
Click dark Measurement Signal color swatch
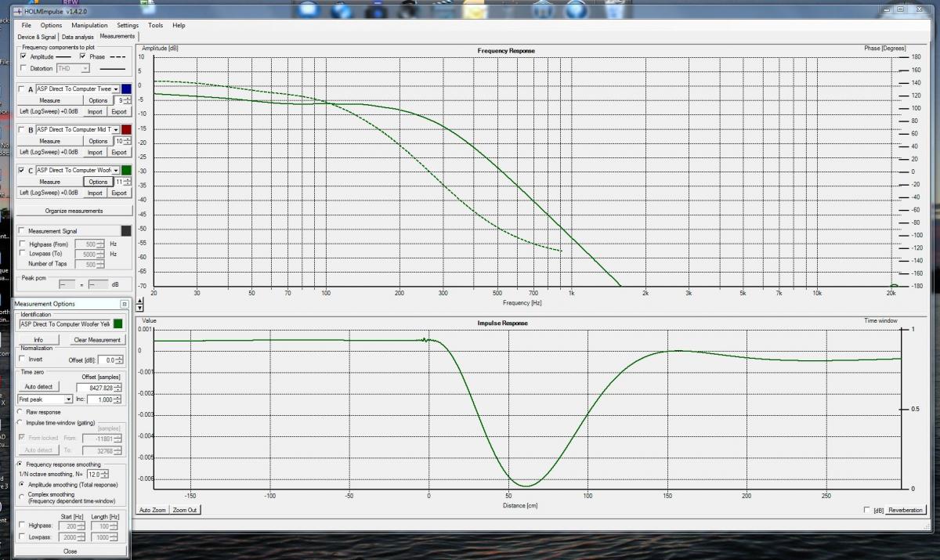126,230
